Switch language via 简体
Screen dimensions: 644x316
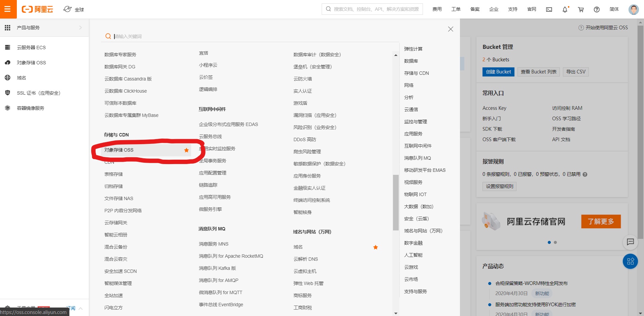pyautogui.click(x=614, y=9)
